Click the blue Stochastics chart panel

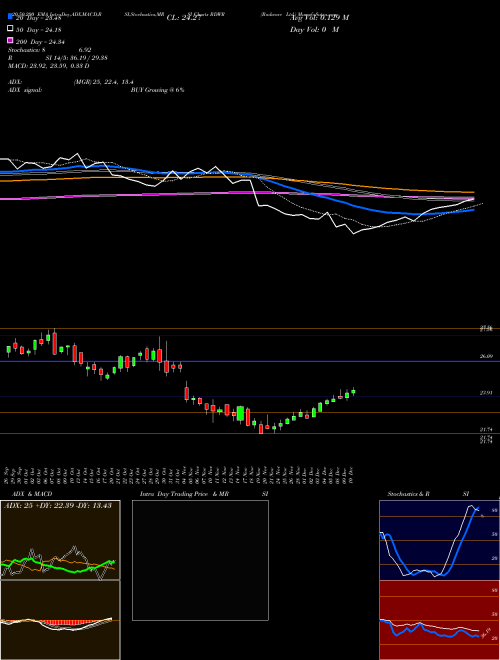[439, 540]
